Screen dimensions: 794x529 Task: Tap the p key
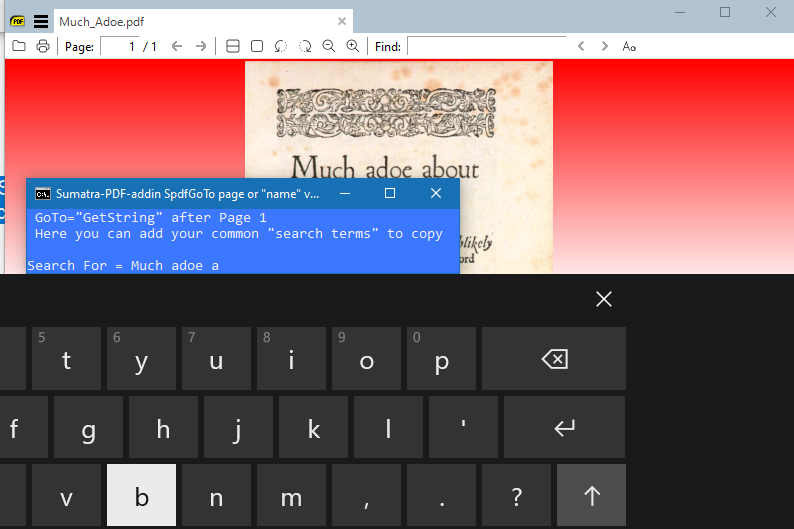pyautogui.click(x=441, y=359)
